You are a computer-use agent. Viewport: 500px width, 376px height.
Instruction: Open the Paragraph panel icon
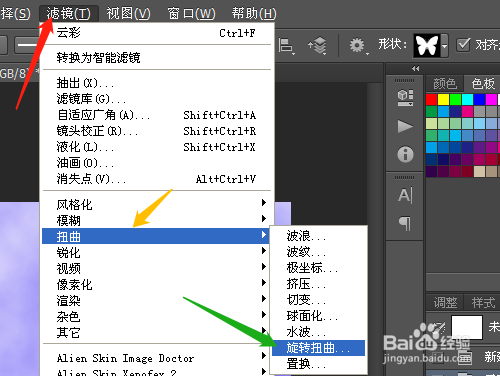click(x=405, y=223)
